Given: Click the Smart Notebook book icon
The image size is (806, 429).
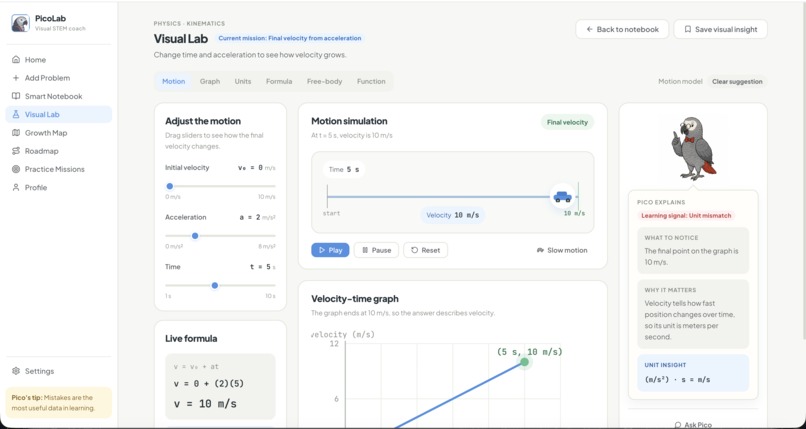Looking at the screenshot, I should coord(16,96).
